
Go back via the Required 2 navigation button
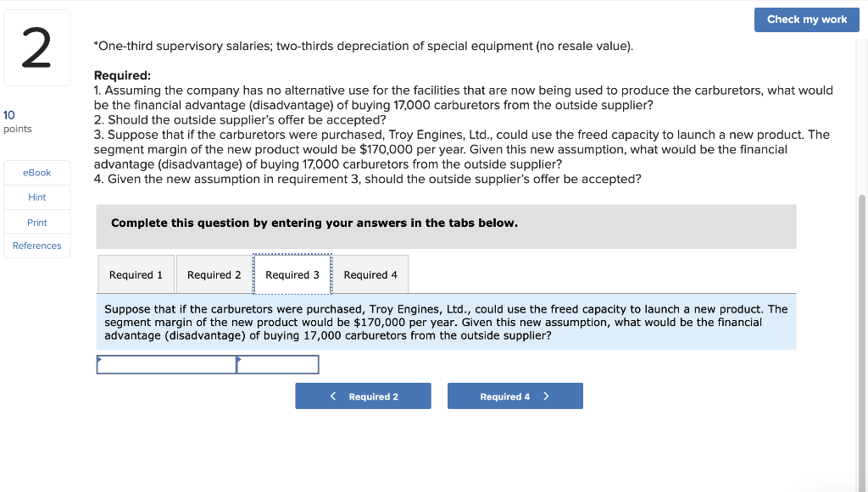click(x=363, y=395)
